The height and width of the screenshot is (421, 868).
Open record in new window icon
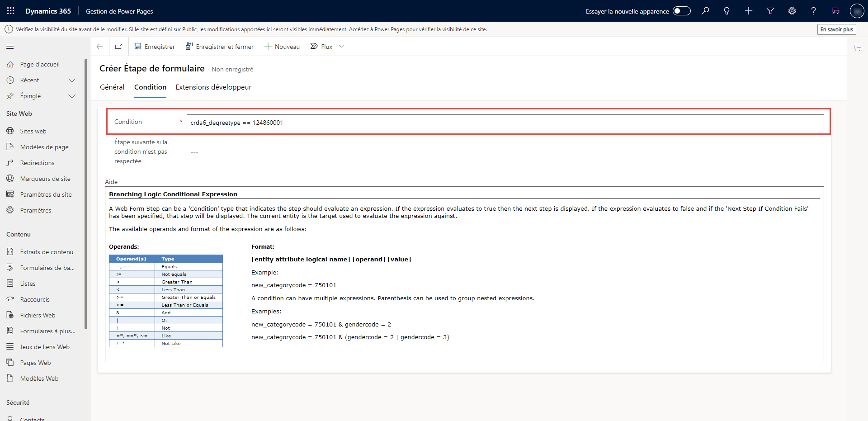[x=119, y=47]
